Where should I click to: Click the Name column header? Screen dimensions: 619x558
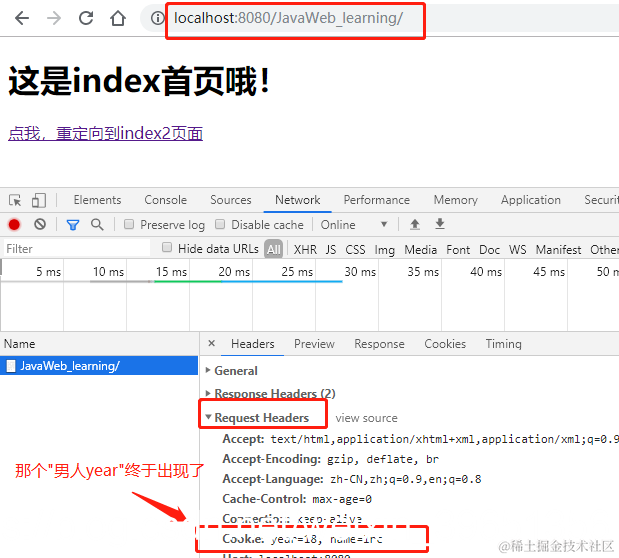tap(20, 344)
